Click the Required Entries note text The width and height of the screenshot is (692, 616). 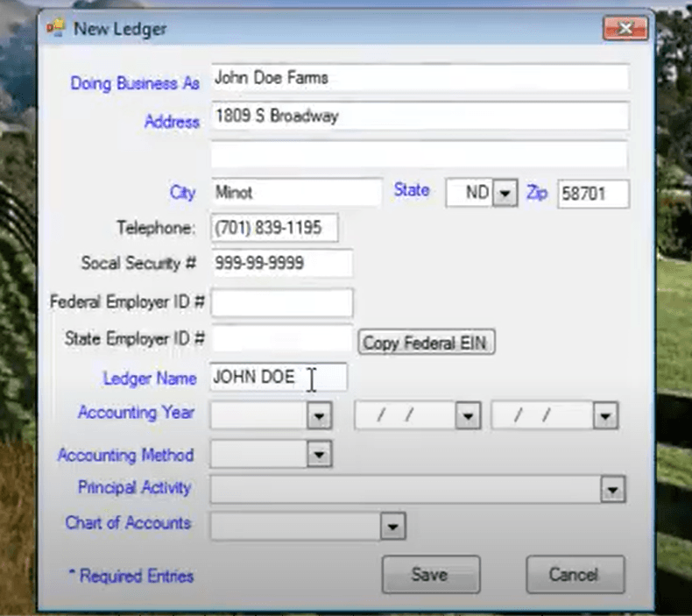131,576
